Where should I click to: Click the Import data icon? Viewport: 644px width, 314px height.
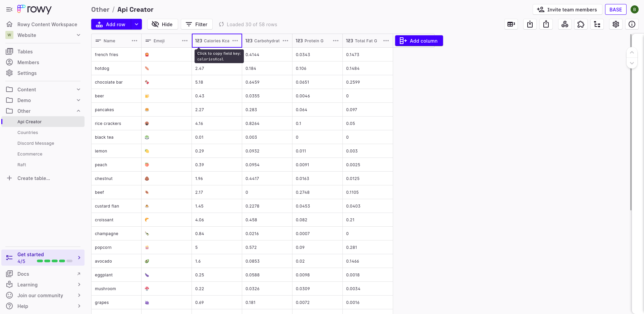[x=530, y=24]
